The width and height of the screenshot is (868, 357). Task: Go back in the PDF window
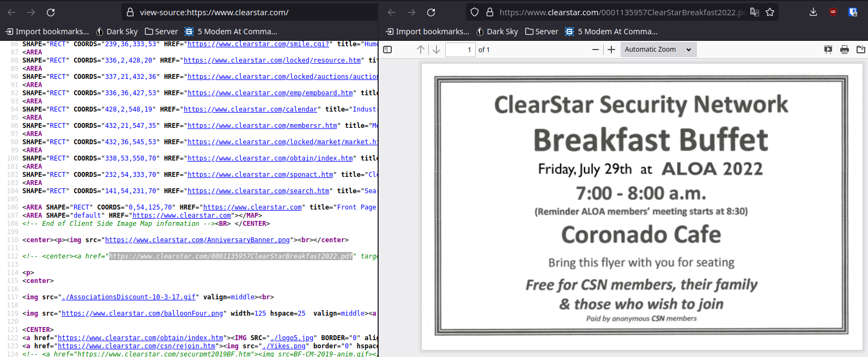click(x=392, y=12)
